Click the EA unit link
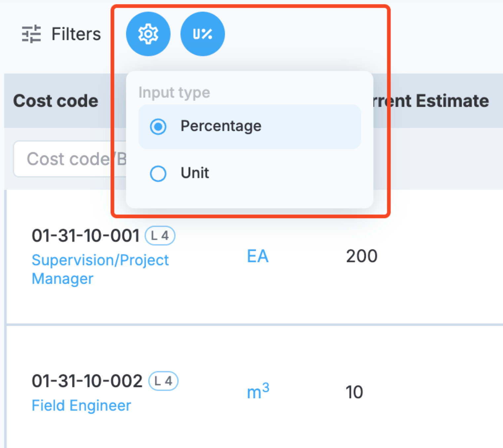Viewport: 503px width, 448px height. (257, 256)
